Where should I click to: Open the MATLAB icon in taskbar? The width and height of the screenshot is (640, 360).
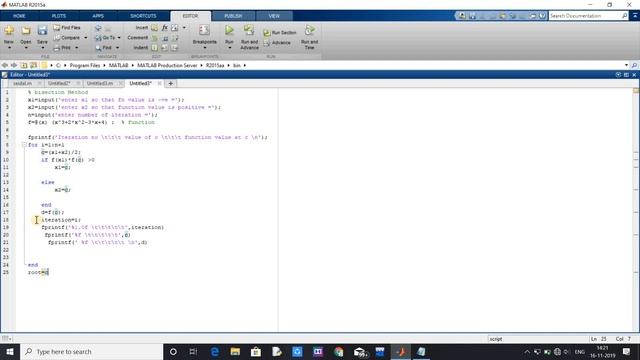(401, 351)
